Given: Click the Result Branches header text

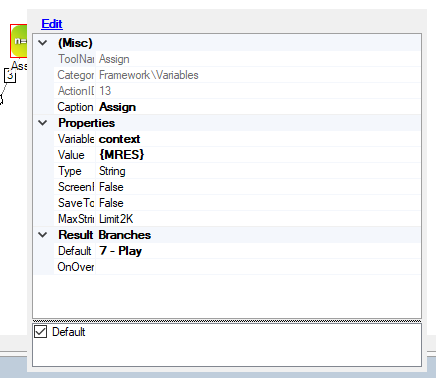Looking at the screenshot, I should coord(104,235).
